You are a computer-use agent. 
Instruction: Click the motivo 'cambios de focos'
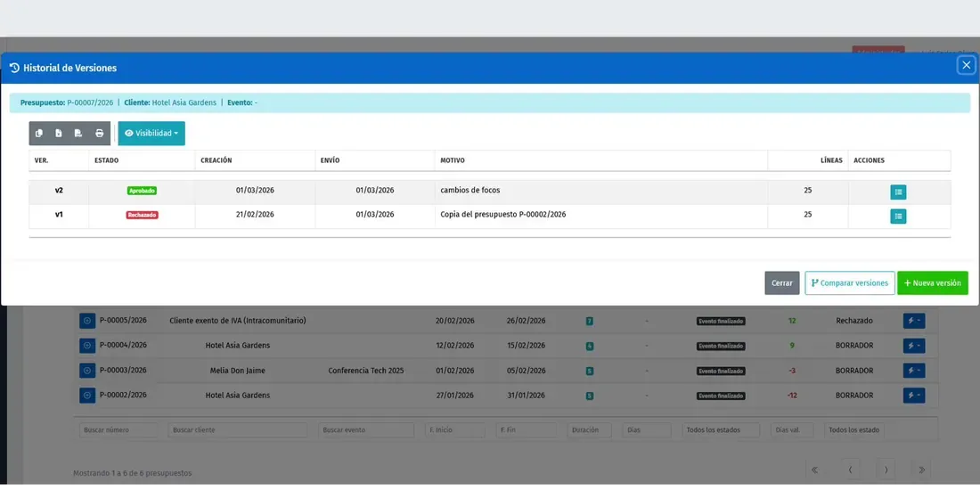point(470,190)
